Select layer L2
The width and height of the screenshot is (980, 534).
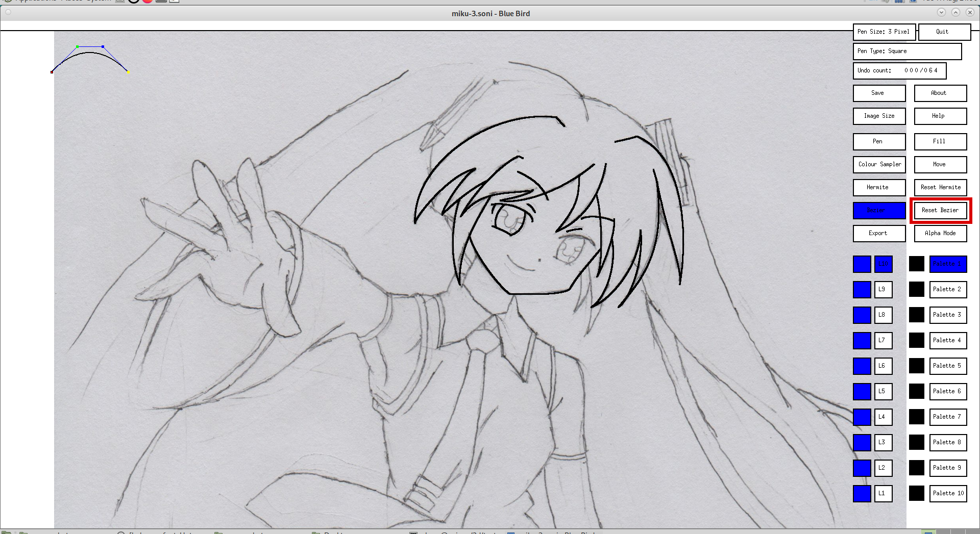click(x=883, y=468)
